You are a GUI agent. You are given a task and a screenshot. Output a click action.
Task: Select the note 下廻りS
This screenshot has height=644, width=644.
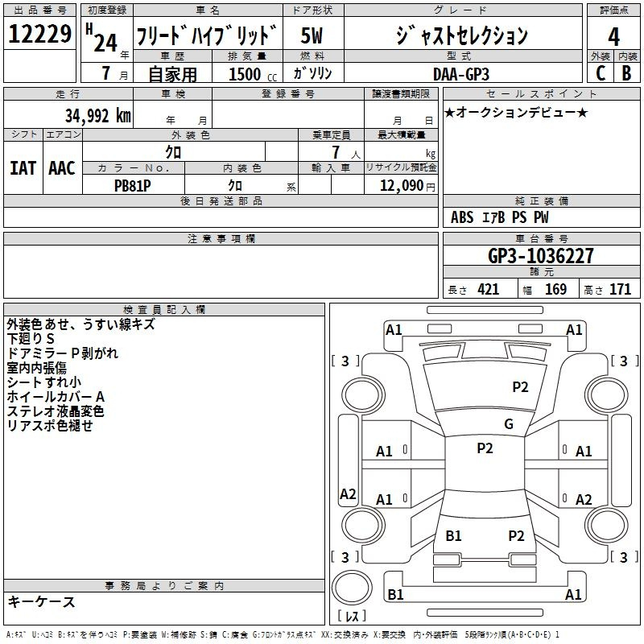(31, 339)
